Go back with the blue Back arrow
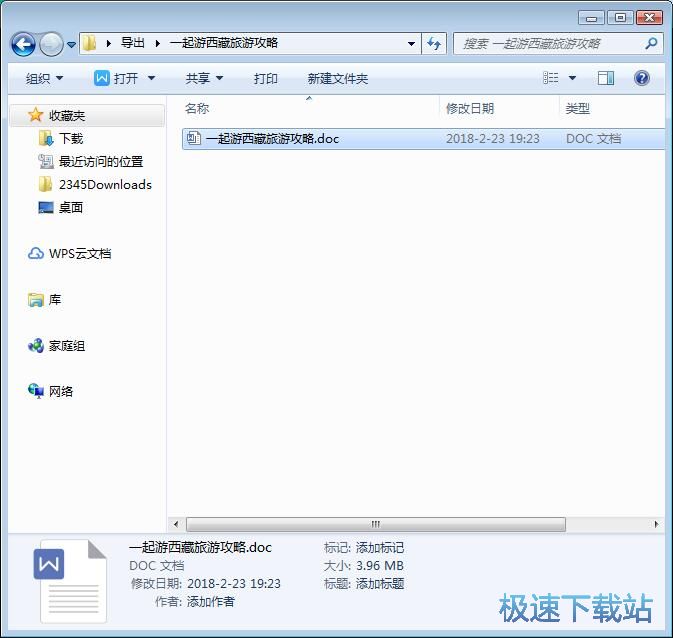673x638 pixels. point(23,44)
